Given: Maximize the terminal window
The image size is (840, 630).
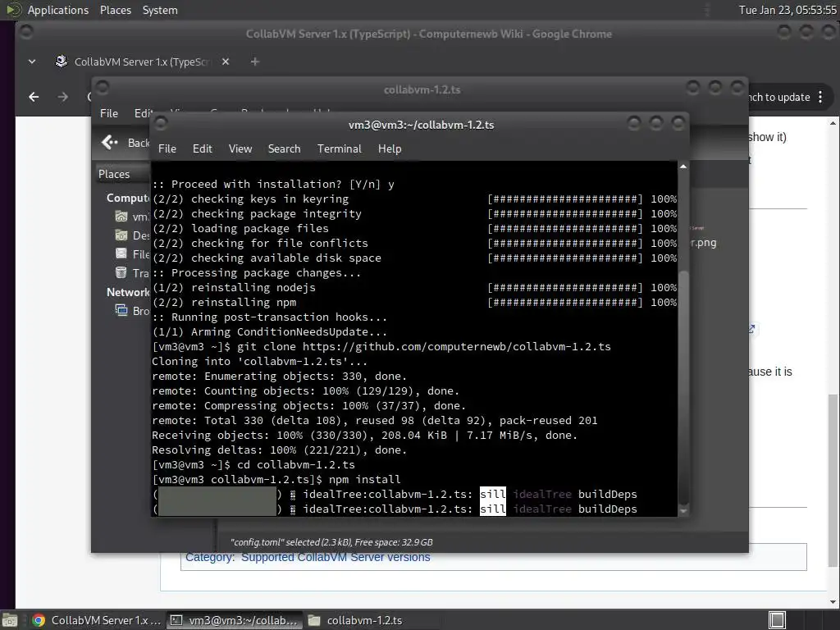Looking at the screenshot, I should pos(655,124).
